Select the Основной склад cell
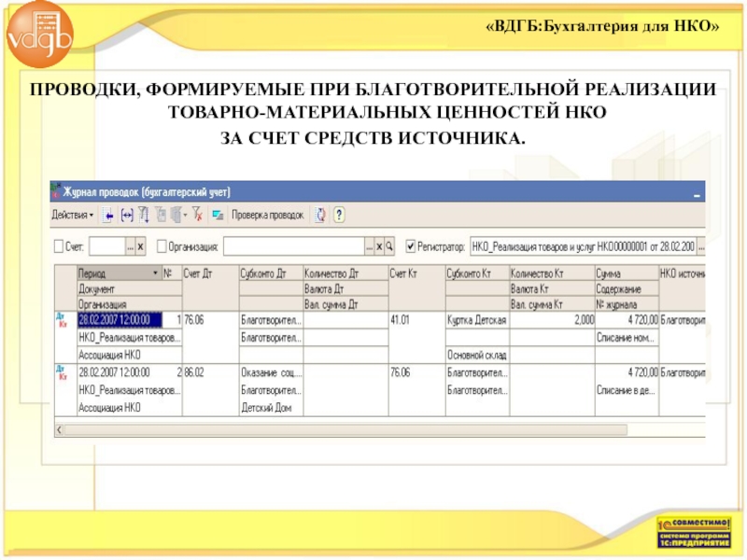Screen dimensions: 747x560 pos(477,356)
